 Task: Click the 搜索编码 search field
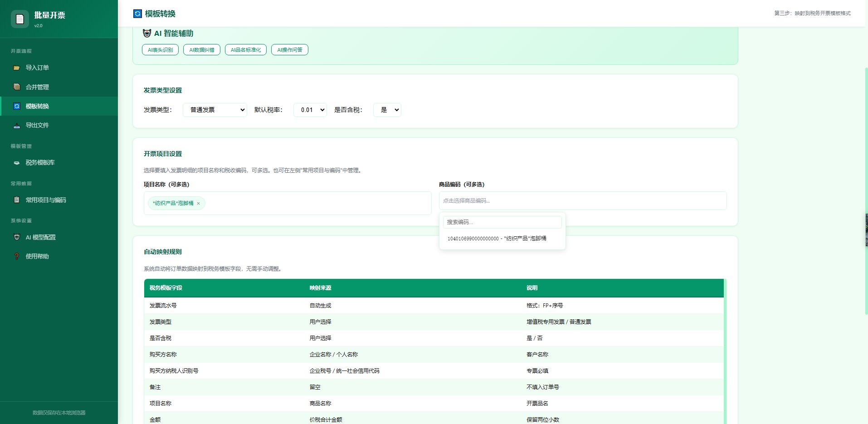tap(502, 222)
